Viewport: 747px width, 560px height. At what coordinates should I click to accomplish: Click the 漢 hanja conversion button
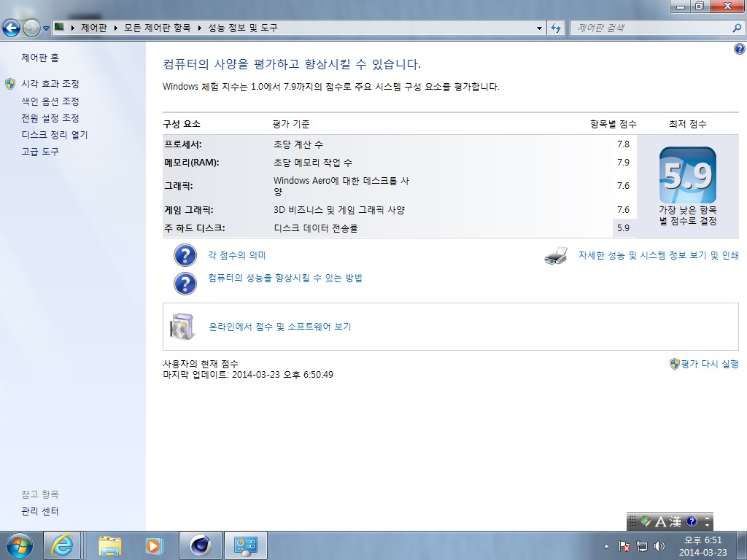tap(675, 522)
